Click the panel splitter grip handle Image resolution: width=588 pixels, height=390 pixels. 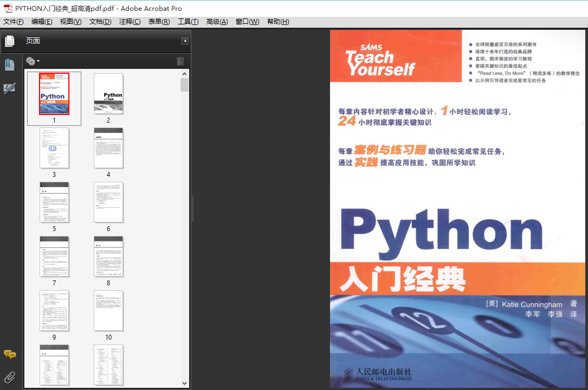click(192, 208)
